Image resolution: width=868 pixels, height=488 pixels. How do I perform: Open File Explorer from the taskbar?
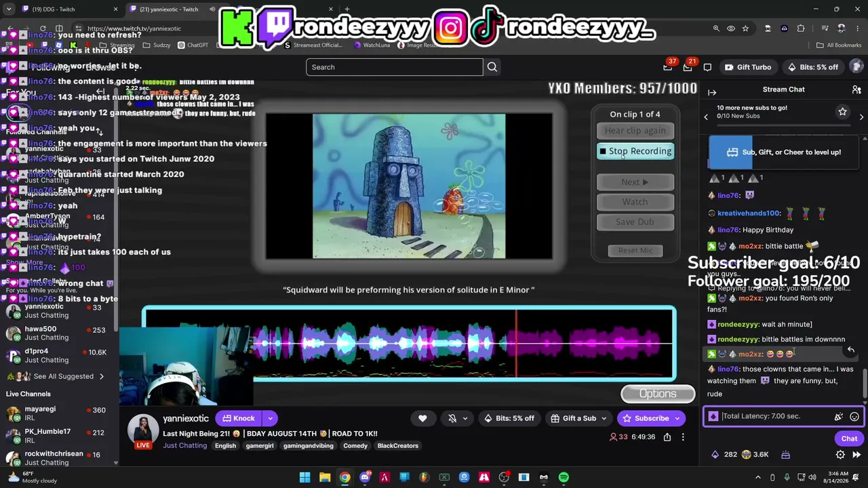(325, 477)
